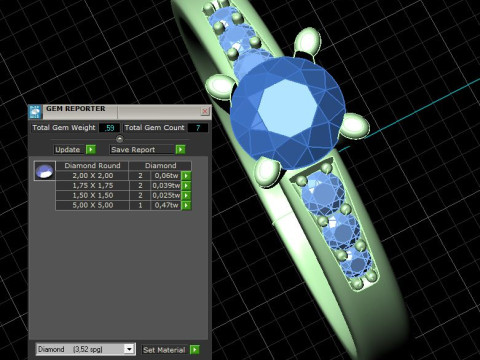
Task: Click the gem thumbnail in report list
Action: [45, 171]
